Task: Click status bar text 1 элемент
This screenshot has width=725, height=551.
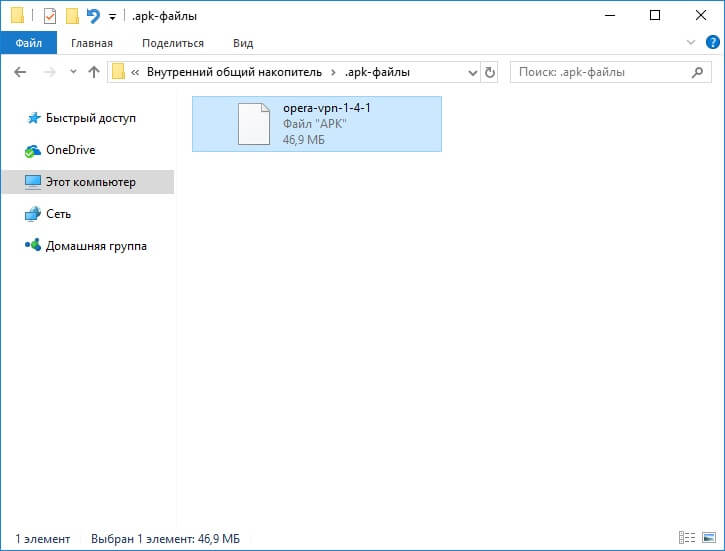Action: (43, 539)
